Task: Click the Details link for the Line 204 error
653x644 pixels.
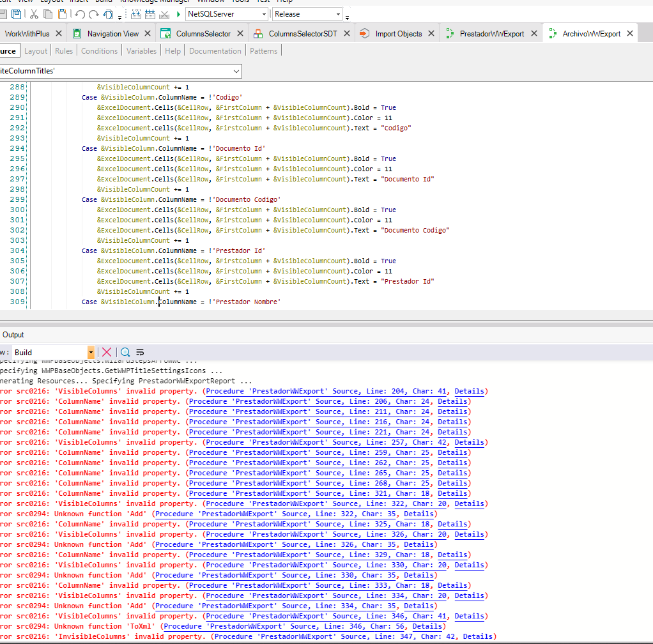Action: click(470, 391)
